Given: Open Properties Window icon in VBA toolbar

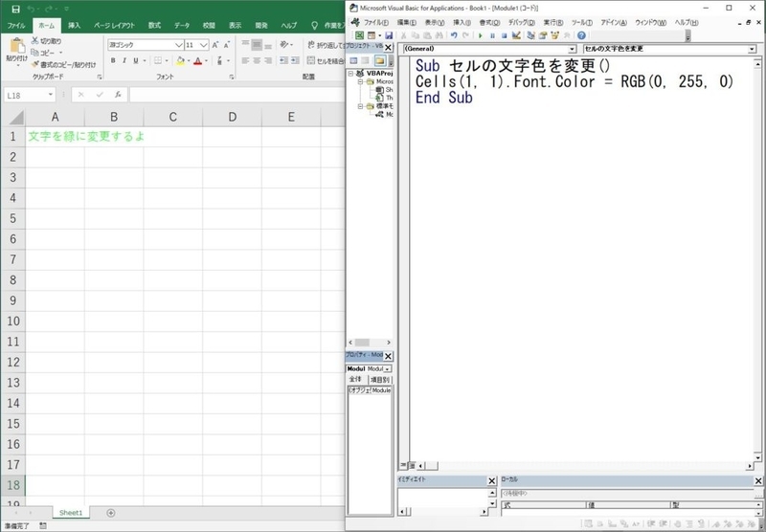Looking at the screenshot, I should click(x=543, y=35).
